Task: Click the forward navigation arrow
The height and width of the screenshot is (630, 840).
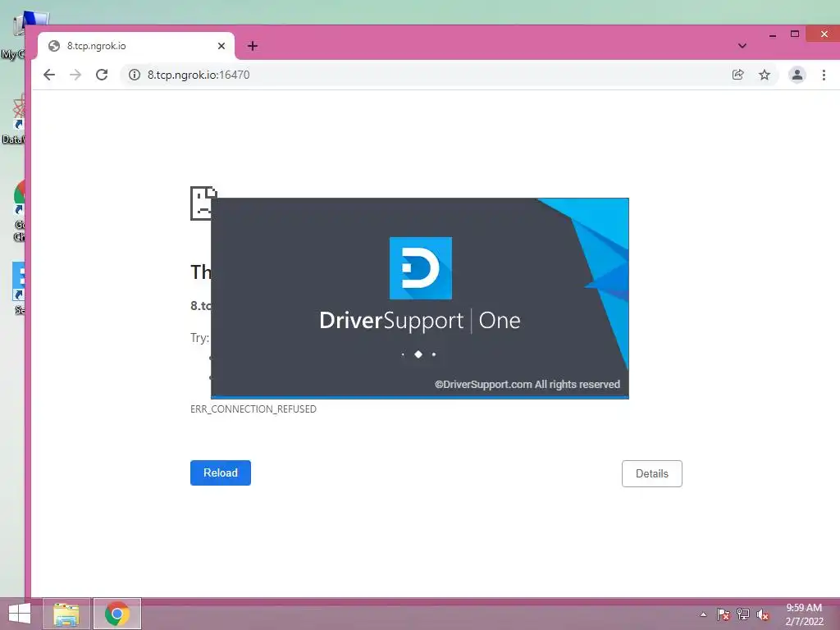Action: pos(75,75)
